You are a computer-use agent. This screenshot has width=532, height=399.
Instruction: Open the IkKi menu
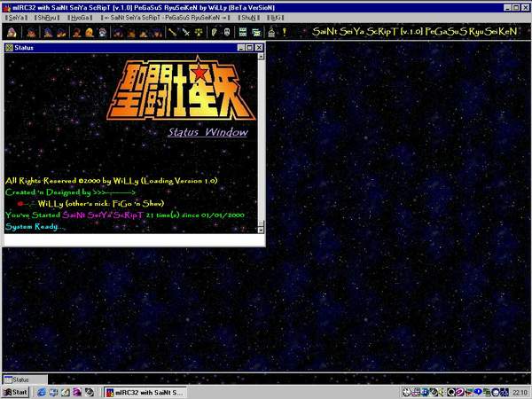(x=276, y=18)
